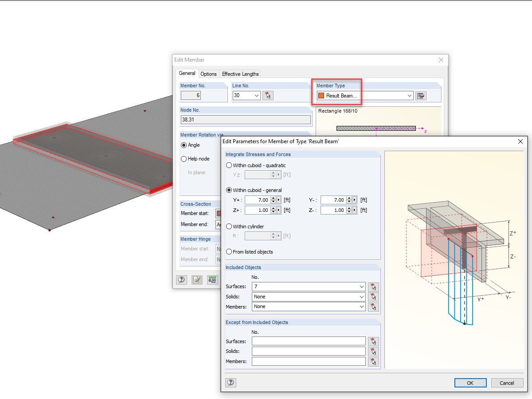Click the decimal places 0.00 icon
The height and width of the screenshot is (399, 532).
[212, 280]
